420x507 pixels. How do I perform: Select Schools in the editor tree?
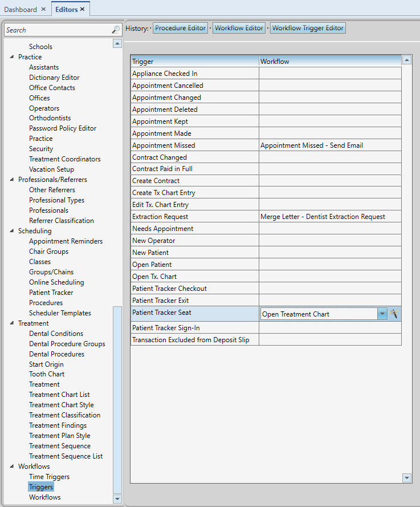[x=40, y=47]
